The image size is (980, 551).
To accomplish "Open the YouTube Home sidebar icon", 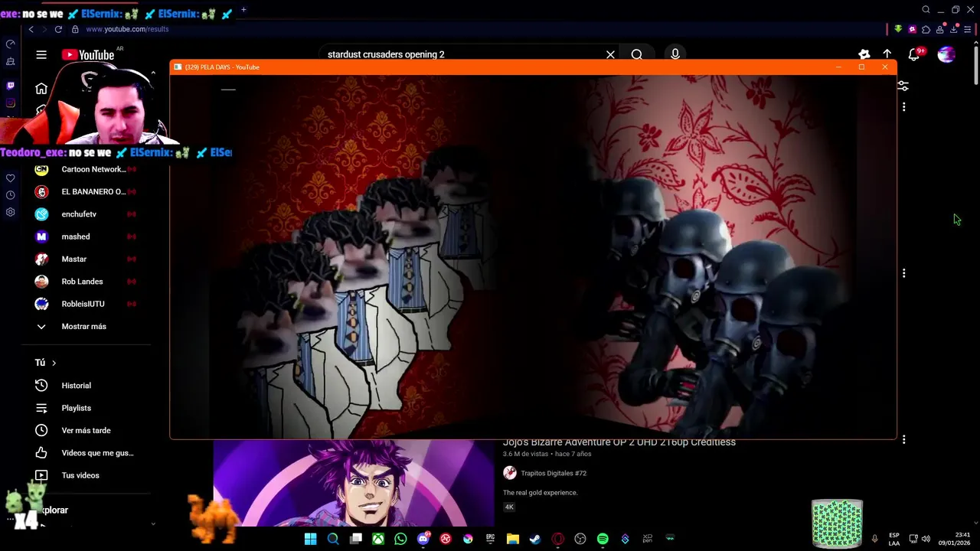I will click(x=41, y=89).
